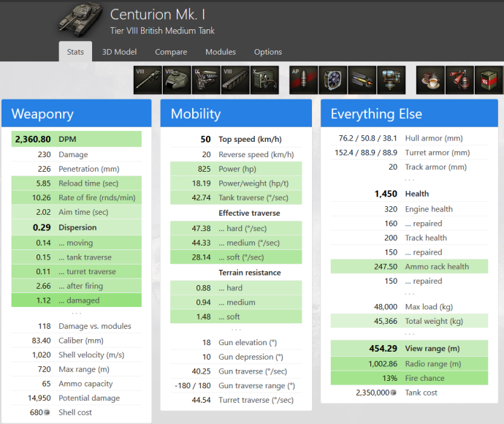Select the tier VIII gun module icon
504x424 pixels.
pyautogui.click(x=148, y=80)
